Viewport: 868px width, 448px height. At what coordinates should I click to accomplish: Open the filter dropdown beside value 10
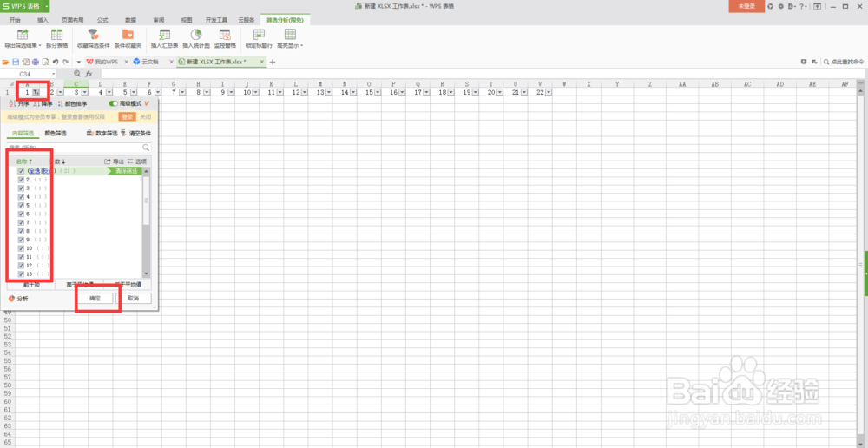click(256, 93)
